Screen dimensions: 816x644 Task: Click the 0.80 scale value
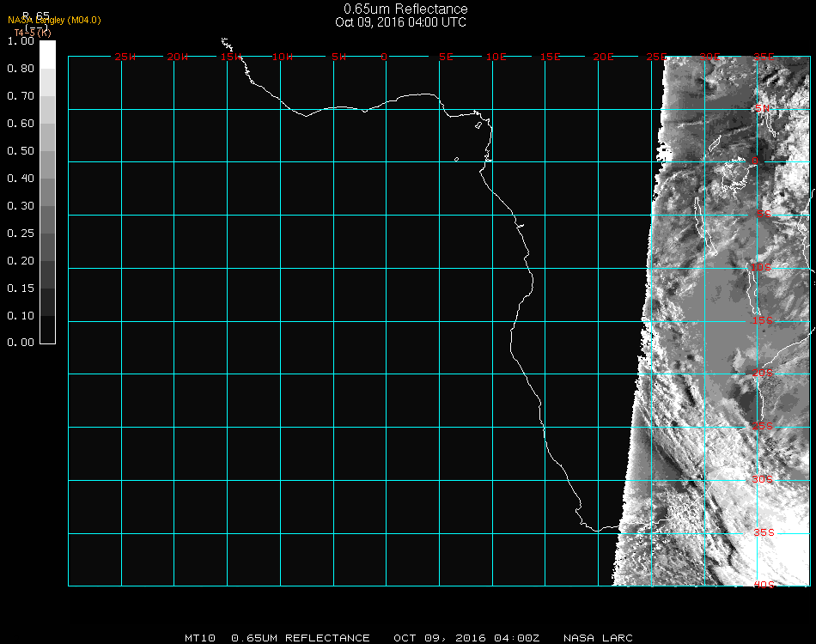[21, 68]
